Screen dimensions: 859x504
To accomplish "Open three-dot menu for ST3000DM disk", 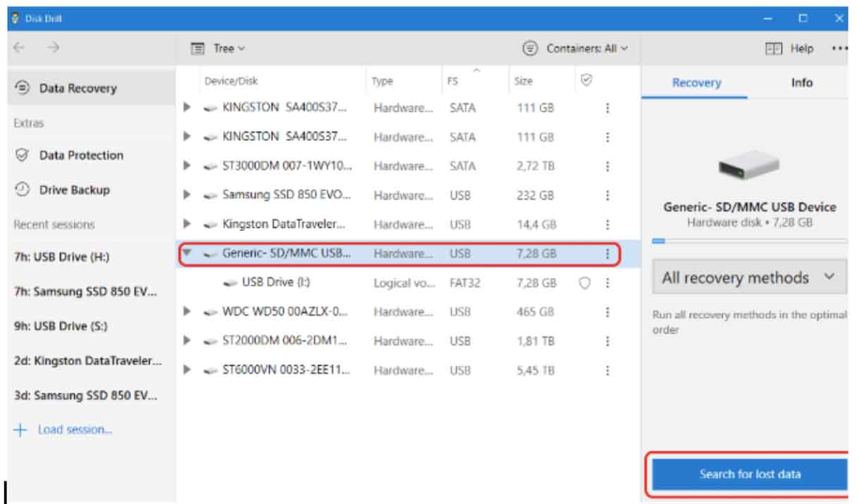I will click(607, 166).
